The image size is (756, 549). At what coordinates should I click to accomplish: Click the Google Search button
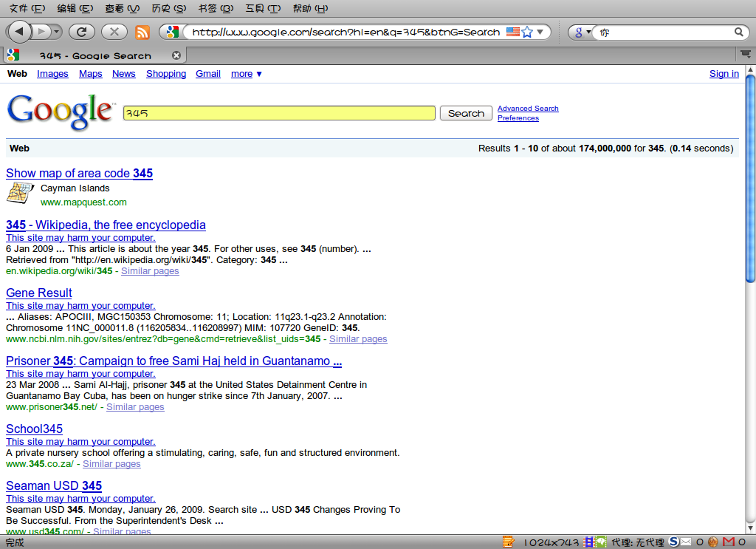466,113
